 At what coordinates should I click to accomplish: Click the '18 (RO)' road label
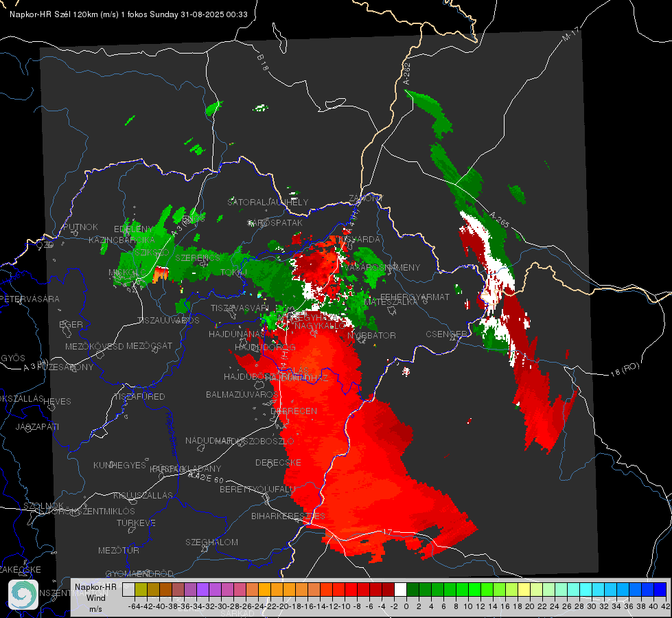(x=625, y=369)
